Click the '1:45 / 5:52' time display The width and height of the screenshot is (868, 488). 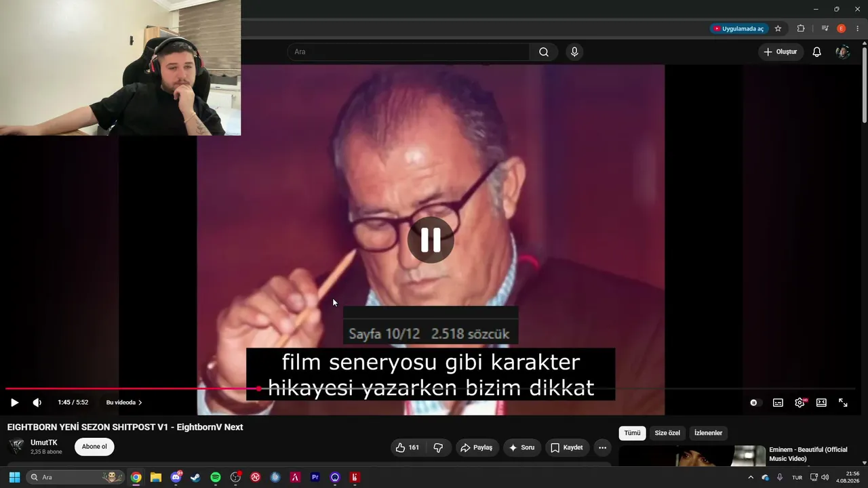click(73, 403)
